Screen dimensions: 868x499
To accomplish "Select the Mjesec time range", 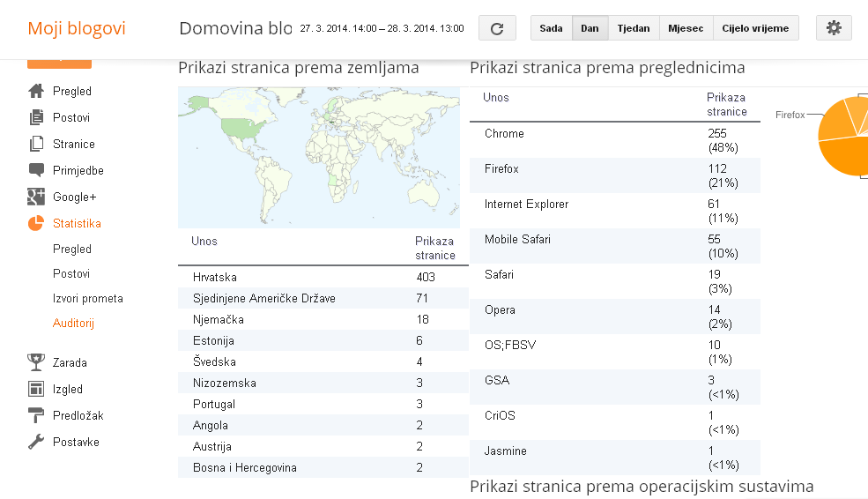I will 686,28.
